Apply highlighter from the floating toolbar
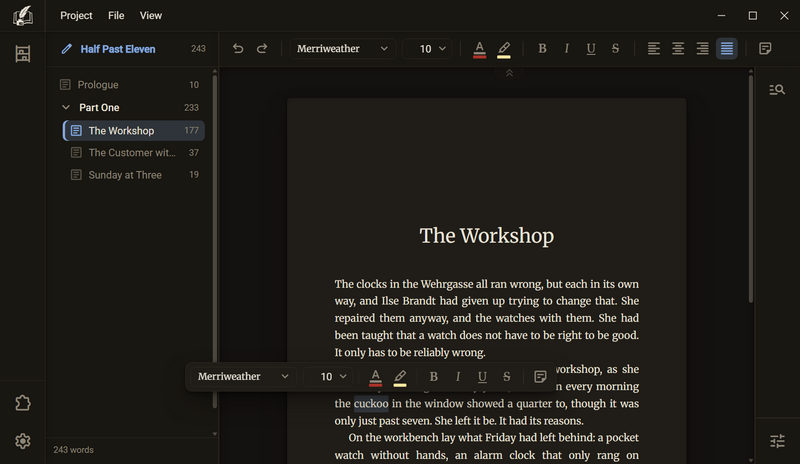 pos(400,377)
